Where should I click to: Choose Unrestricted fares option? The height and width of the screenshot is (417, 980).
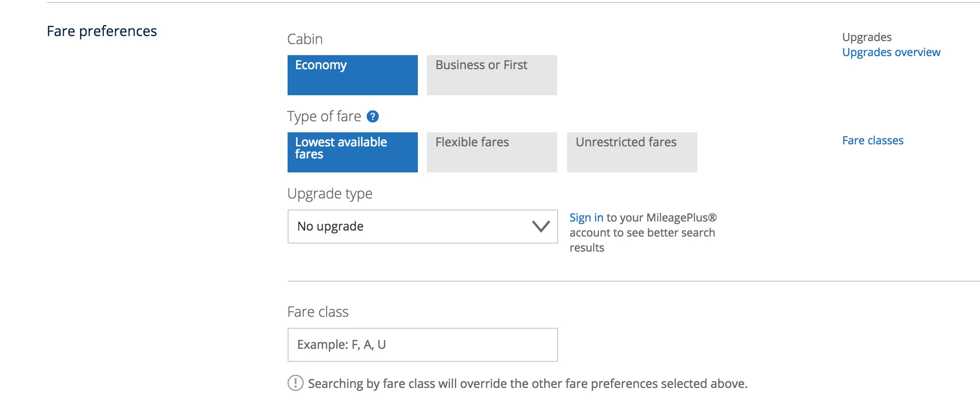(632, 152)
